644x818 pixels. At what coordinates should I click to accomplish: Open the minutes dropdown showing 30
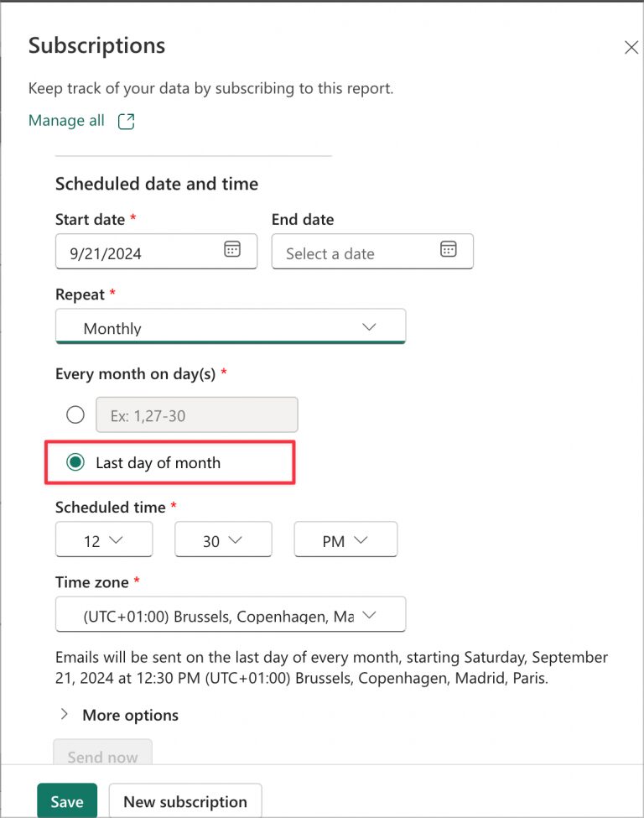223,540
